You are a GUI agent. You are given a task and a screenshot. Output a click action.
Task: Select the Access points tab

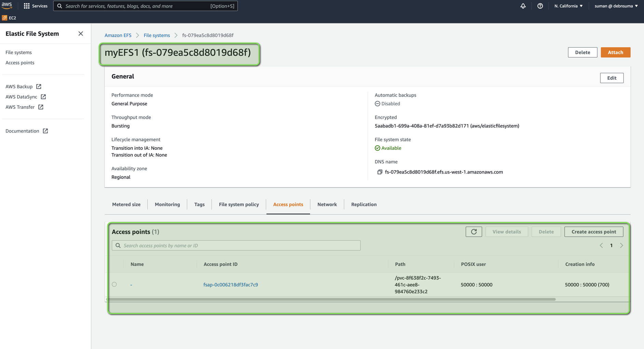tap(288, 204)
